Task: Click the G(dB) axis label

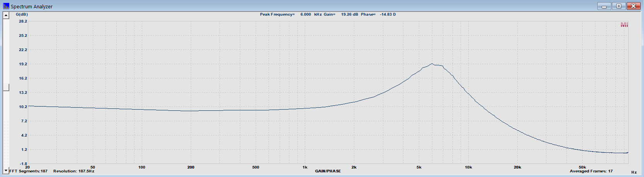Action: click(x=22, y=14)
